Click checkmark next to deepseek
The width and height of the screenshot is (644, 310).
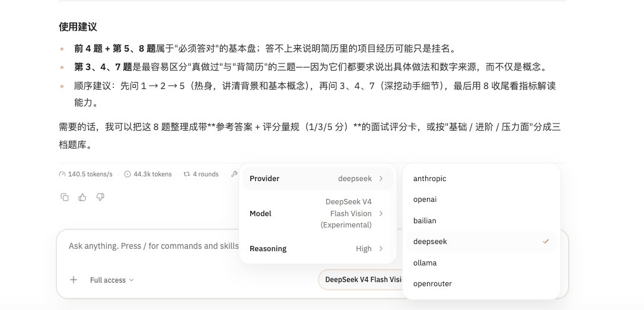(x=546, y=241)
